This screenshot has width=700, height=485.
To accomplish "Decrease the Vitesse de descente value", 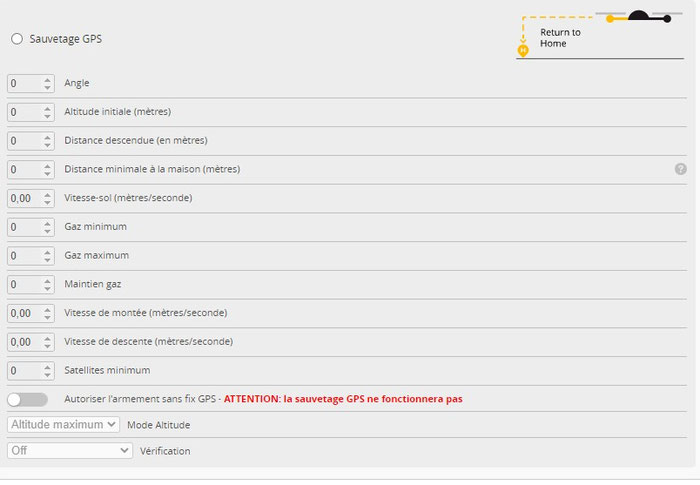I will pyautogui.click(x=47, y=346).
